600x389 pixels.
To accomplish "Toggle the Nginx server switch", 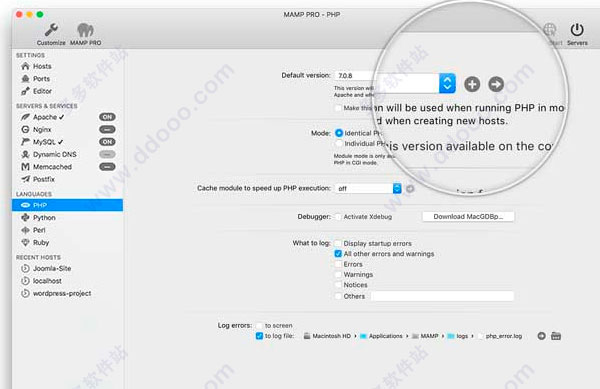I will coord(107,129).
